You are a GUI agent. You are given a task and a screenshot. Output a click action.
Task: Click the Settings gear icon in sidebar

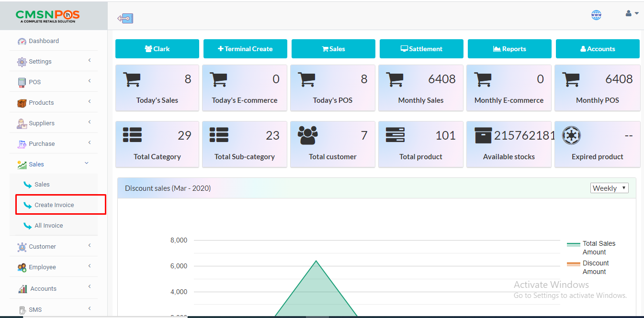point(22,62)
